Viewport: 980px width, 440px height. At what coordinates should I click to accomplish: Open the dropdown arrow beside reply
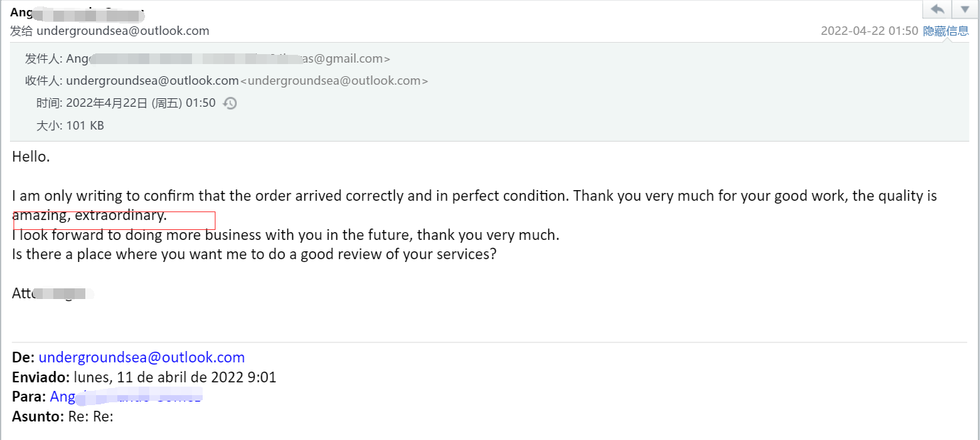coord(964,9)
